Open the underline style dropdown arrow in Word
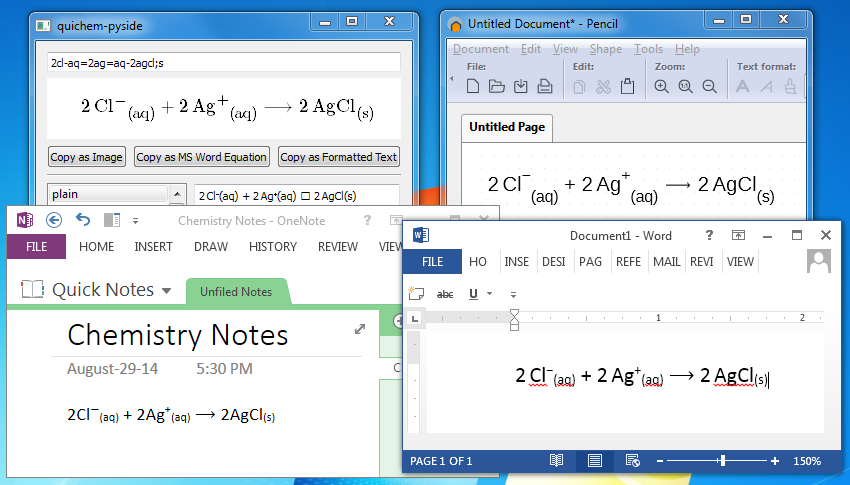 490,294
